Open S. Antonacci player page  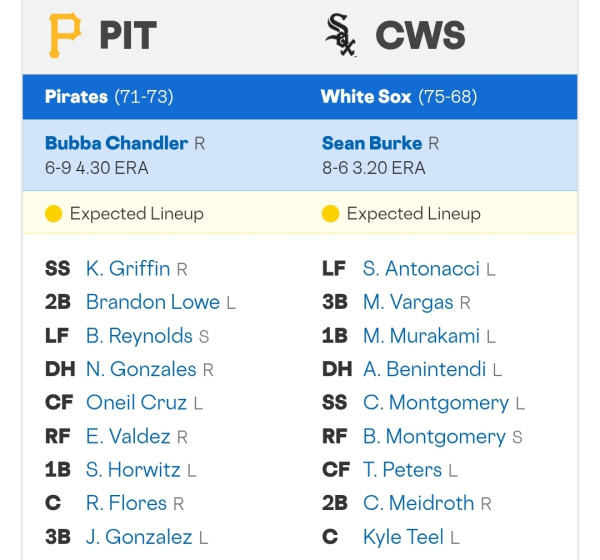pos(421,268)
